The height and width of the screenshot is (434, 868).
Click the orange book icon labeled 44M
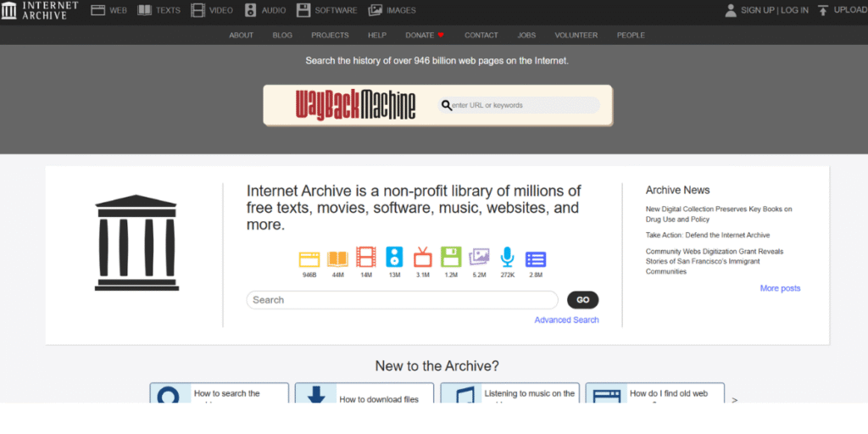click(337, 259)
